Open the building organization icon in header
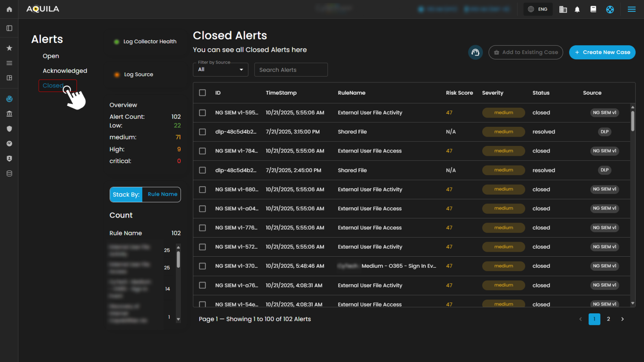Screen dimensions: 644x362 (563, 9)
